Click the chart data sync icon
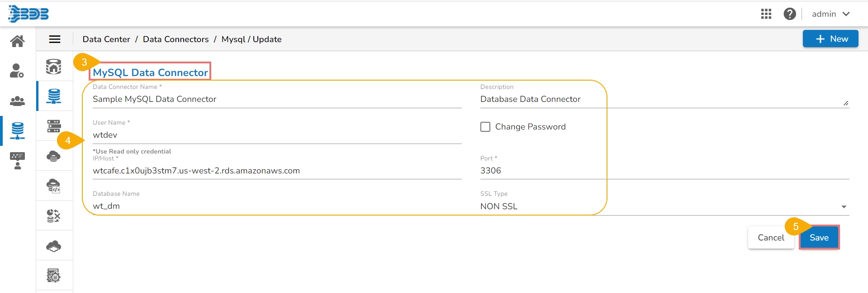This screenshot has width=868, height=293. (x=54, y=216)
